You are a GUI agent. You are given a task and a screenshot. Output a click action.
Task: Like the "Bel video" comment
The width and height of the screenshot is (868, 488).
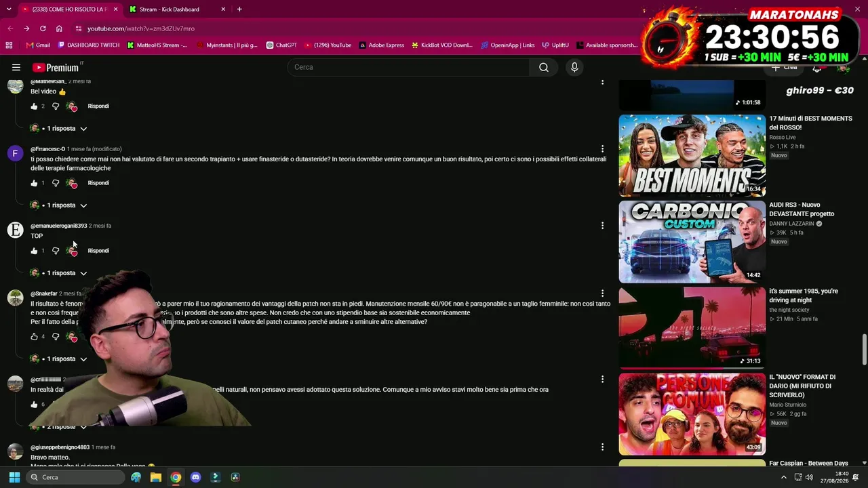34,106
